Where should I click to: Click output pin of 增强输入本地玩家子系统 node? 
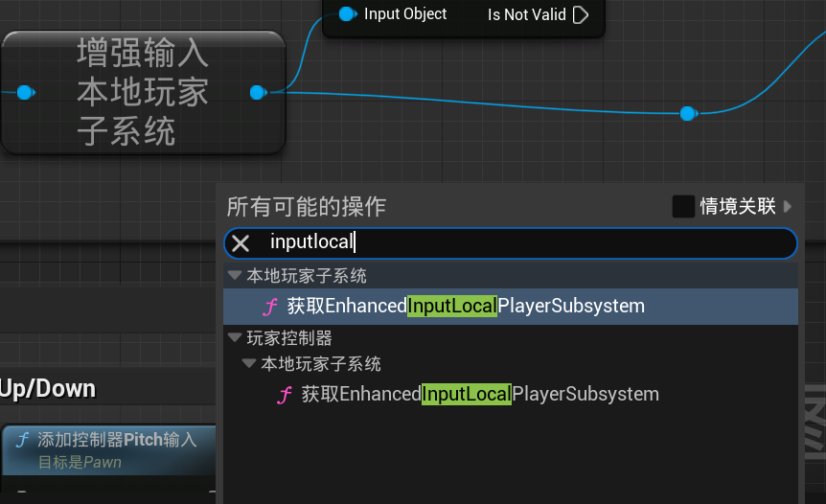click(258, 93)
